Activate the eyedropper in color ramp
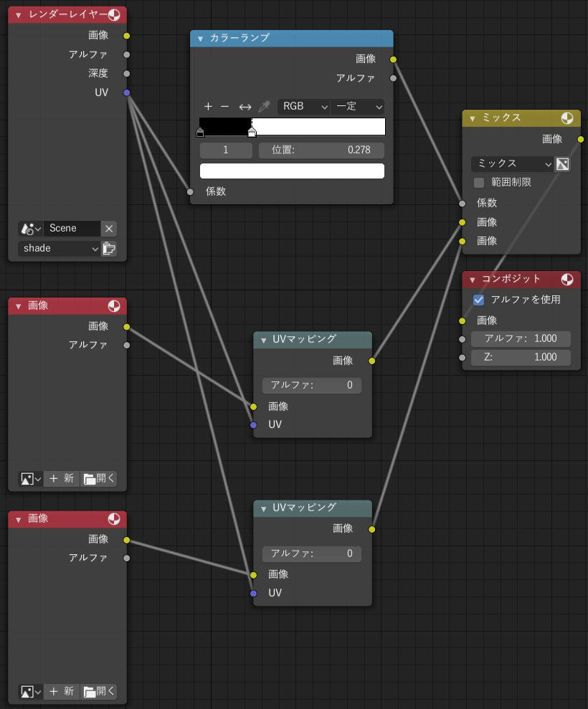The image size is (588, 709). [x=264, y=106]
